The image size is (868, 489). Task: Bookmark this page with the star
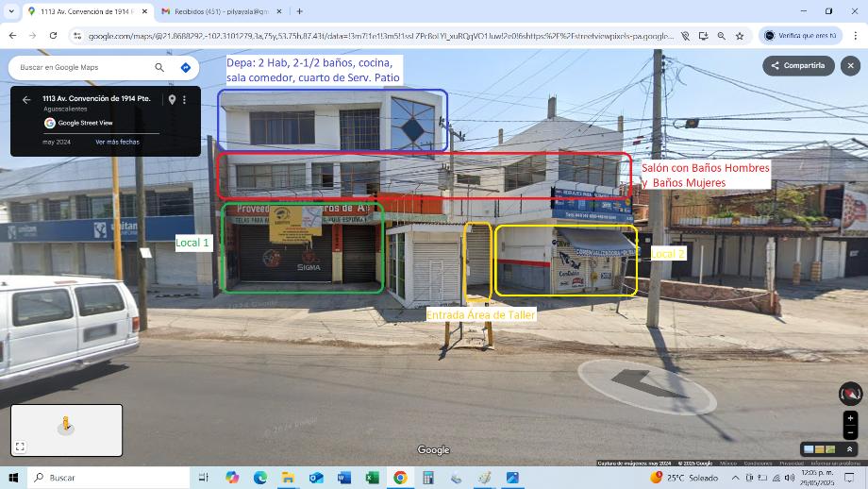pyautogui.click(x=740, y=36)
